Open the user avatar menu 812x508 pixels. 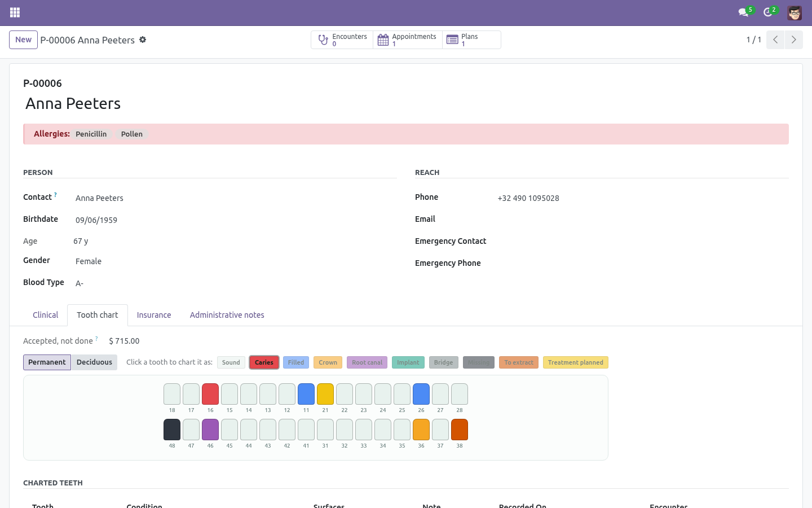tap(795, 12)
